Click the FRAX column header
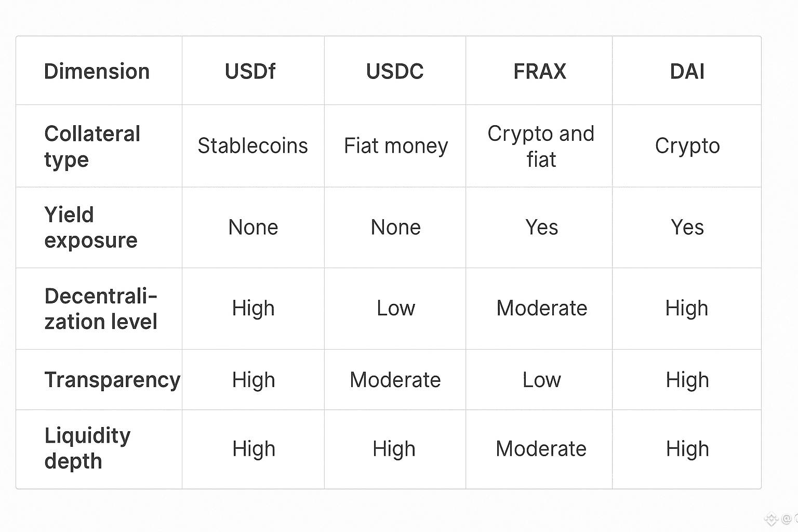The width and height of the screenshot is (798, 532). pyautogui.click(x=540, y=71)
